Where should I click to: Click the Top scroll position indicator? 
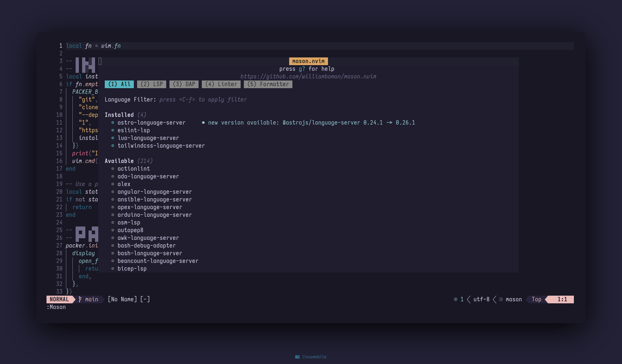pyautogui.click(x=536, y=299)
